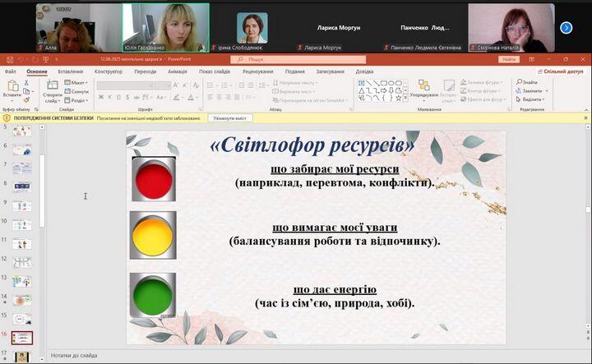Click the Decrease Font Size icon
Screen dimensions: 592x364
185,85
